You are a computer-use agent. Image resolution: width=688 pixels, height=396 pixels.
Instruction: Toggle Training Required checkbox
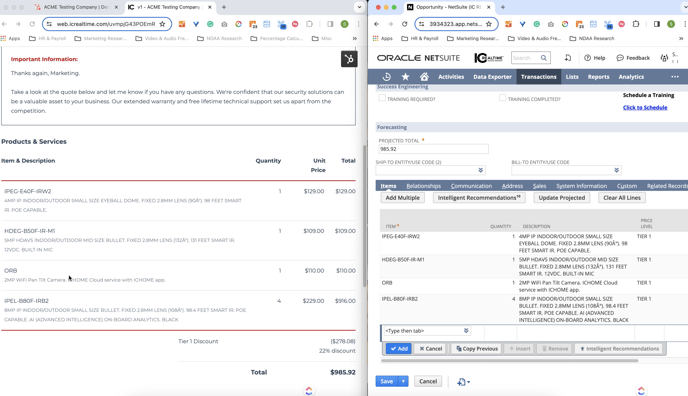click(382, 98)
